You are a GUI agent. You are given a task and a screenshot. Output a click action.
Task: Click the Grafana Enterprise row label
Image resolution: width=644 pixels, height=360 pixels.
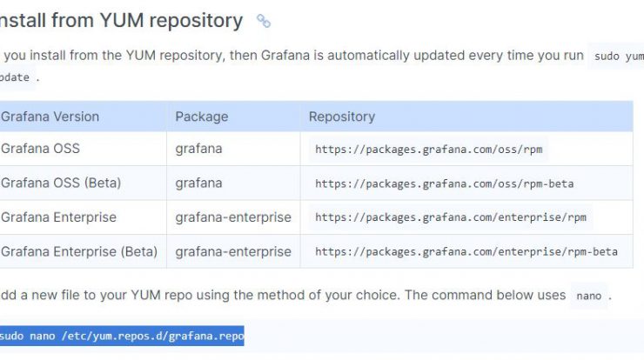pyautogui.click(x=58, y=217)
